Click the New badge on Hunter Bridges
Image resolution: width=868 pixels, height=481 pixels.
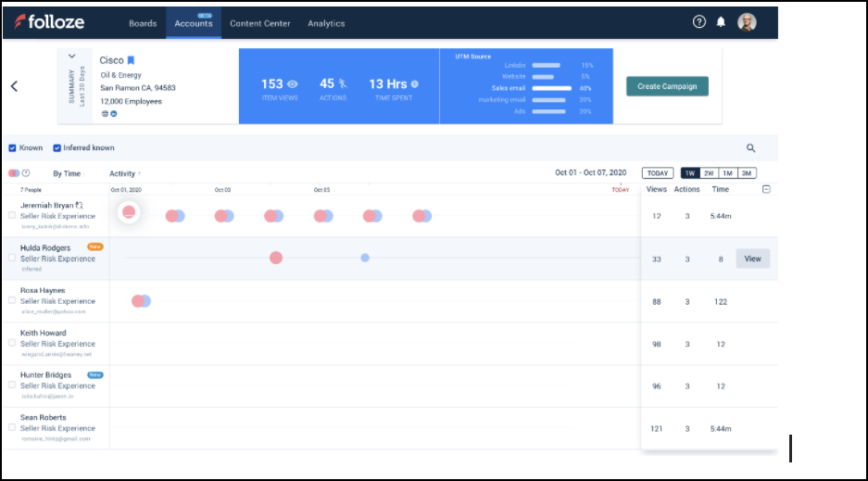95,374
